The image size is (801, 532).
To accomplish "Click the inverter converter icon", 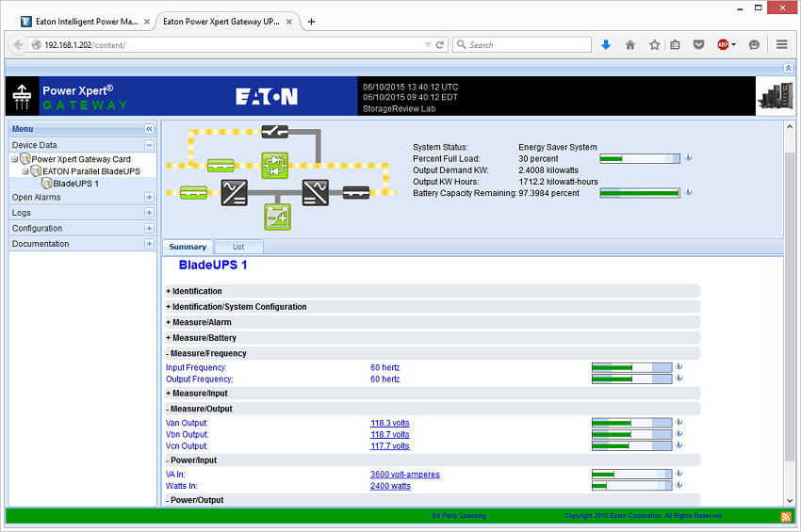I will [315, 192].
